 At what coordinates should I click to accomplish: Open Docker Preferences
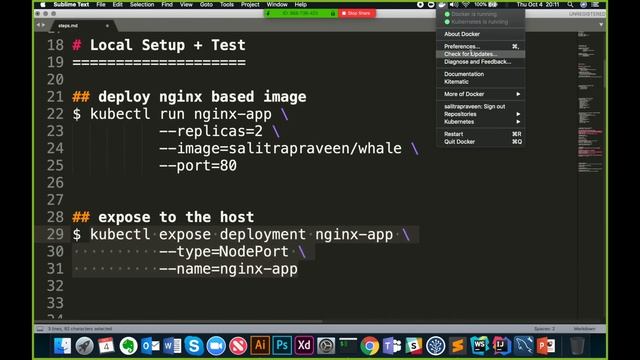pyautogui.click(x=481, y=46)
